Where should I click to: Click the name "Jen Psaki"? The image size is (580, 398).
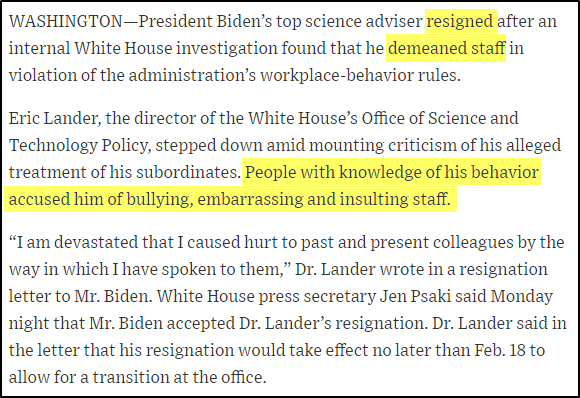point(415,297)
